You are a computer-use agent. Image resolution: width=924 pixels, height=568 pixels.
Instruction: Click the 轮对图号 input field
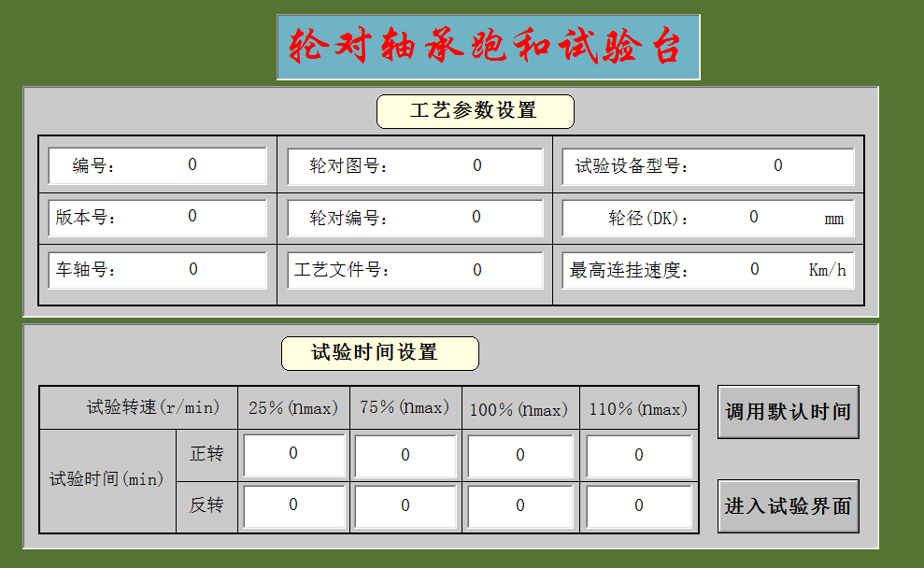click(x=476, y=166)
